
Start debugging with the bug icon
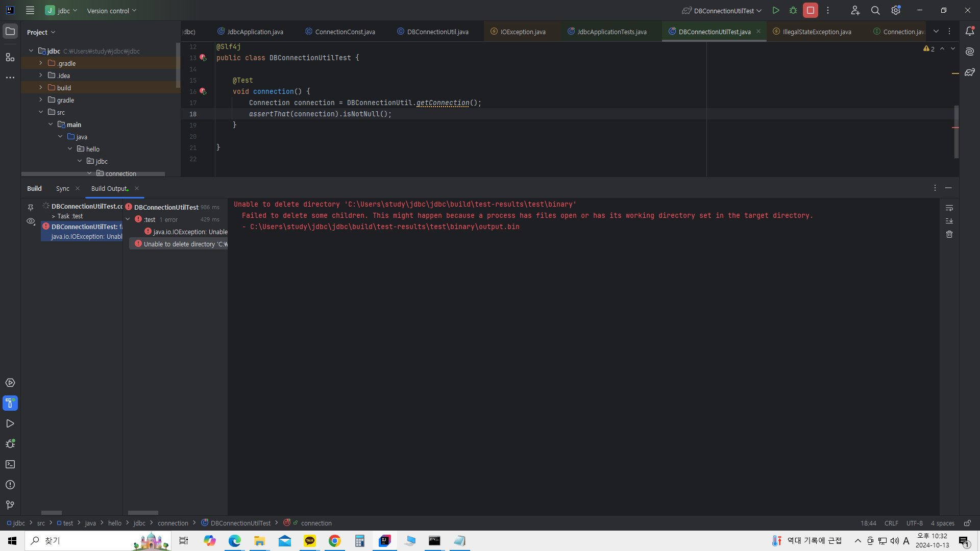(x=793, y=10)
